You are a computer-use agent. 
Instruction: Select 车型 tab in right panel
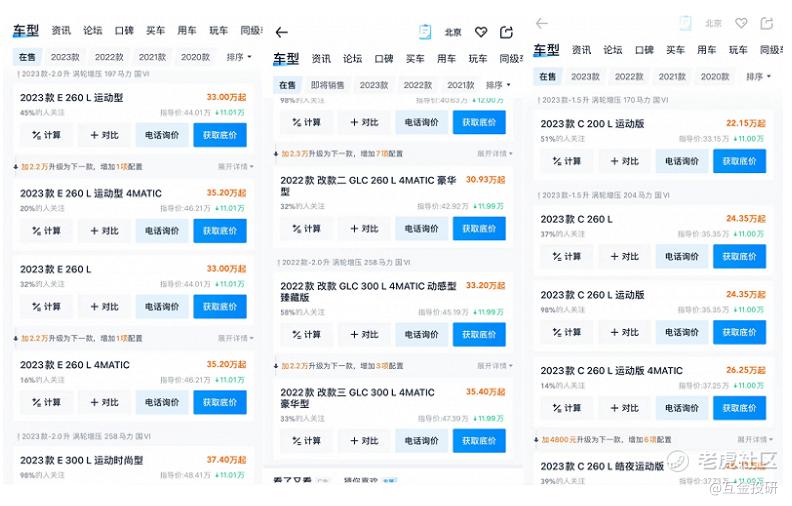click(x=546, y=50)
